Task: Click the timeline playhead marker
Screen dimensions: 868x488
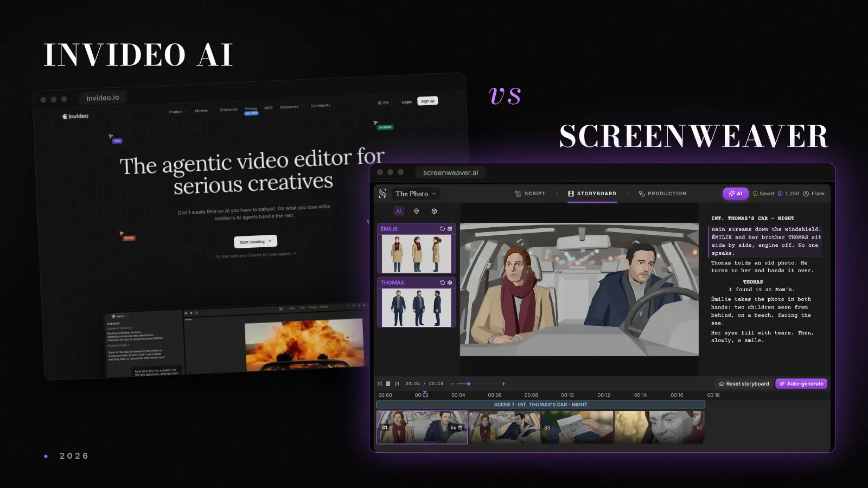Action: 425,393
